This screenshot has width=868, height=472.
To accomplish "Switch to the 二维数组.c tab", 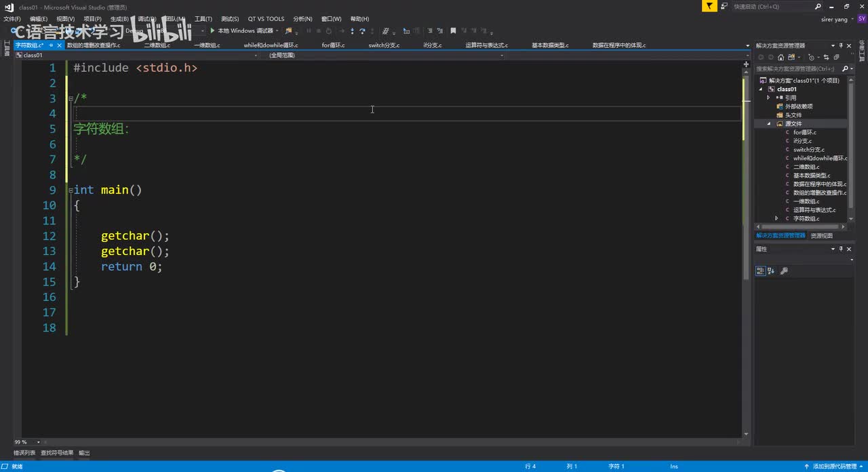I will pyautogui.click(x=157, y=45).
